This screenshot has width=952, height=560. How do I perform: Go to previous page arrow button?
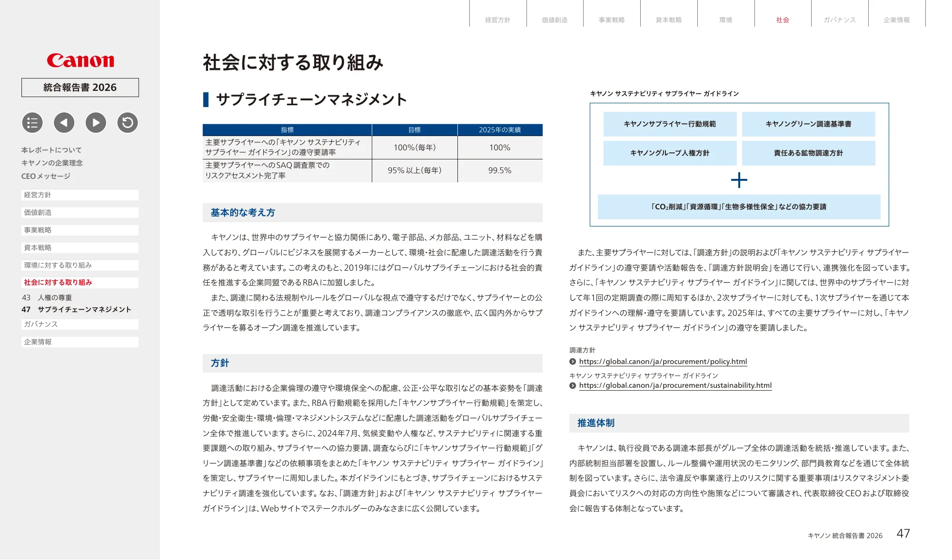click(64, 123)
